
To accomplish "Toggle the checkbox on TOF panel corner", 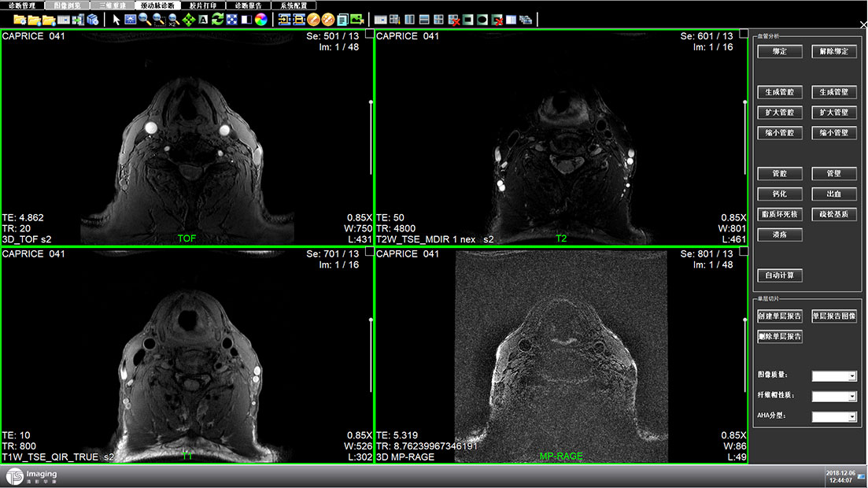I will pyautogui.click(x=369, y=34).
